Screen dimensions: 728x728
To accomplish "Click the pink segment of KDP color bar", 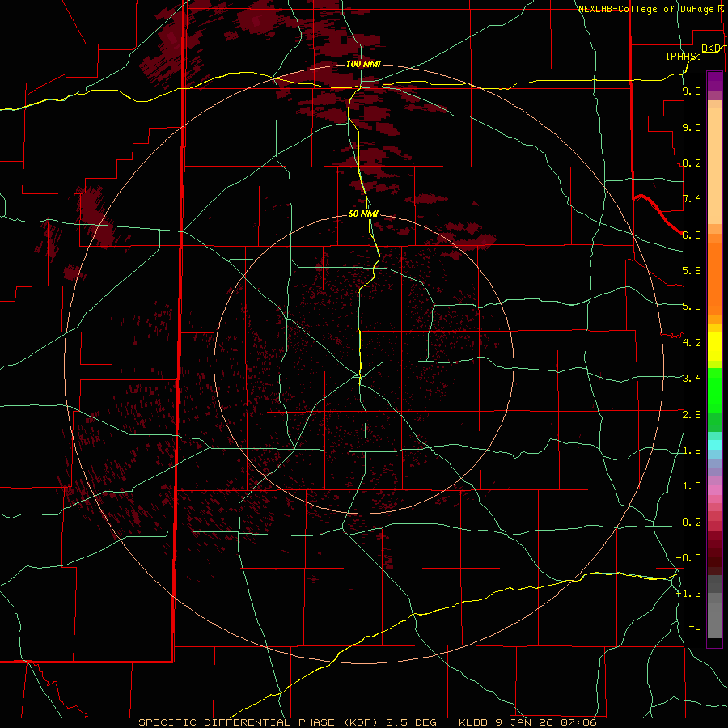I will click(x=714, y=490).
